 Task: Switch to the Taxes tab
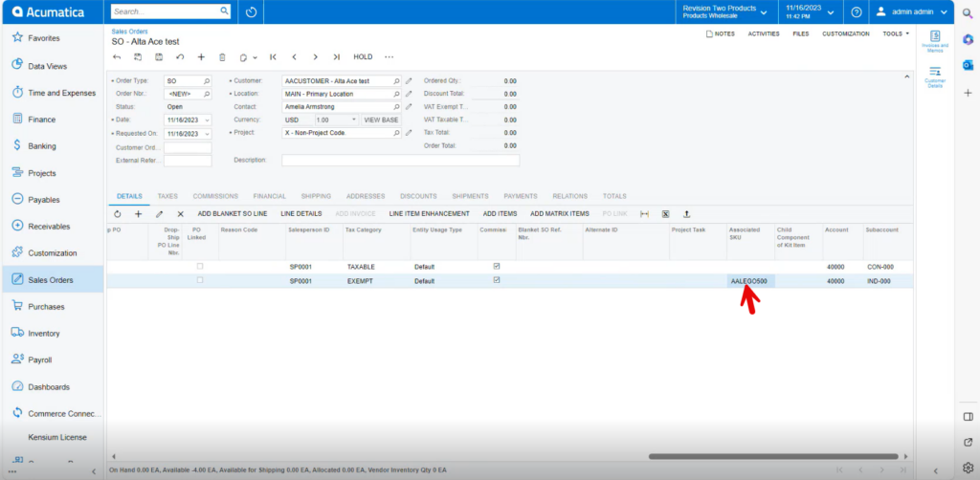pyautogui.click(x=167, y=196)
